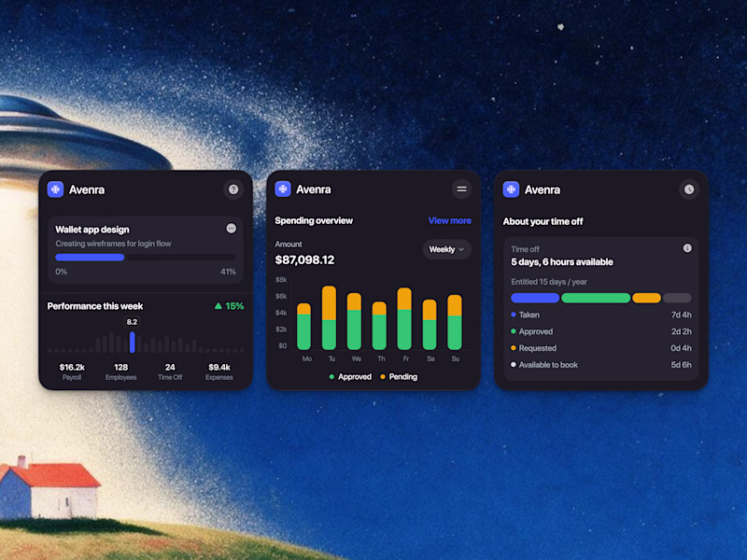The width and height of the screenshot is (747, 560).
Task: Follow the View more link
Action: pyautogui.click(x=450, y=220)
